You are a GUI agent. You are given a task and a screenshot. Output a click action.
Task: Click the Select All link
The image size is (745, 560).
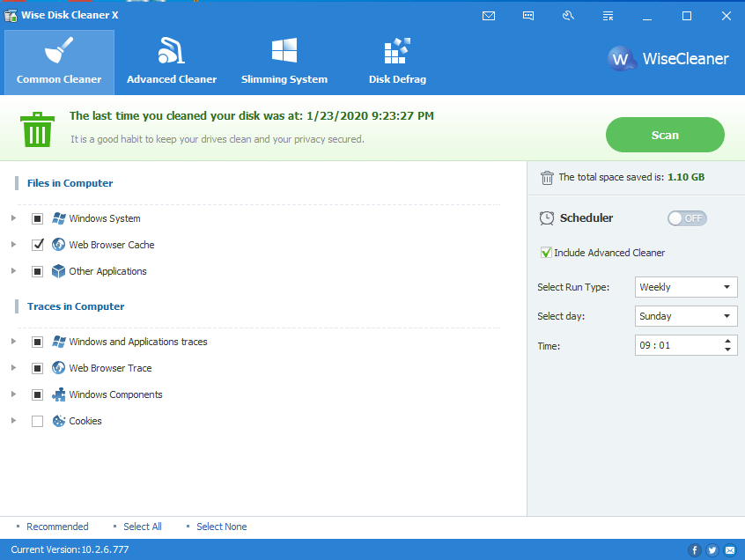(143, 527)
